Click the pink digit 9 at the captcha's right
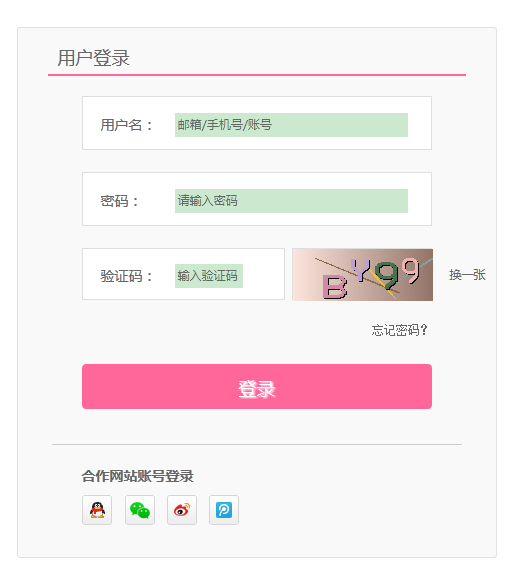 point(411,270)
